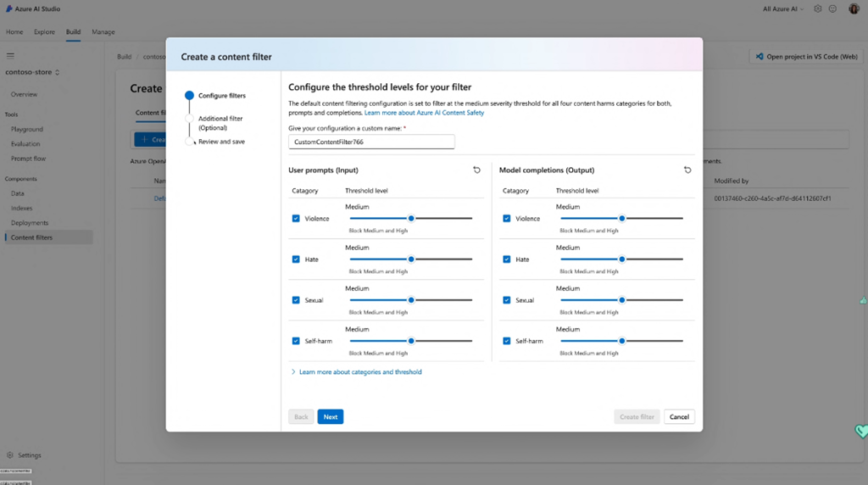Uncheck Hate in Model completions

point(507,259)
